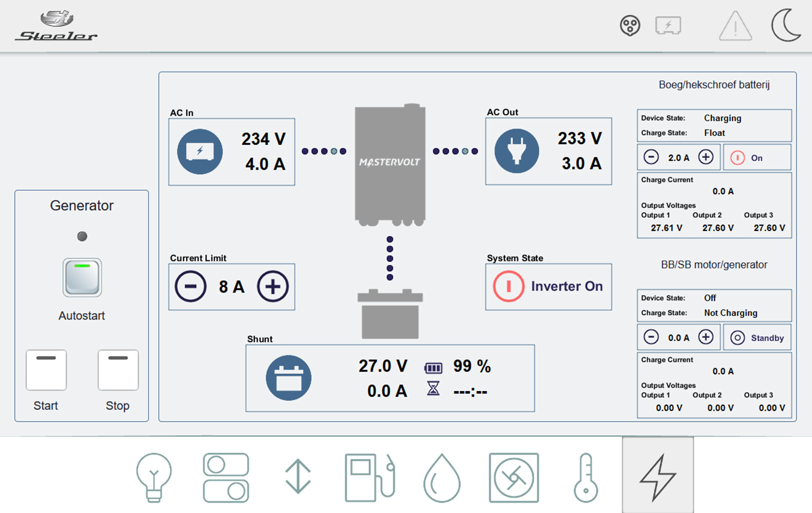Open the lighting page bulb icon
The width and height of the screenshot is (812, 513).
154,477
